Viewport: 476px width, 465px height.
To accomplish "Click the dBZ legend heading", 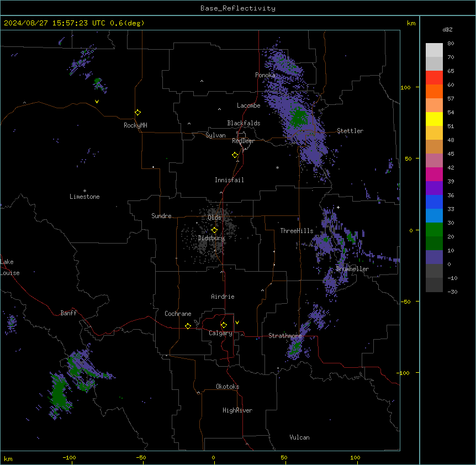I will coord(447,30).
